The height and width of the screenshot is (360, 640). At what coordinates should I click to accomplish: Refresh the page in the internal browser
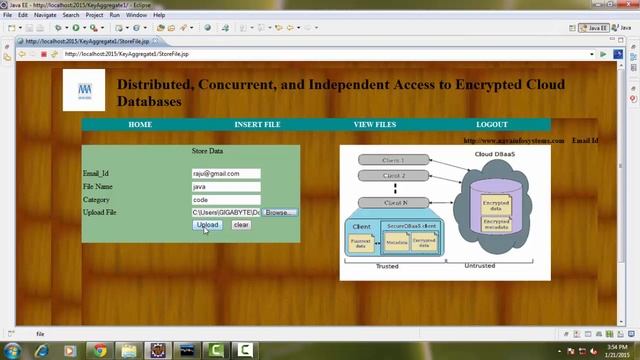click(54, 54)
